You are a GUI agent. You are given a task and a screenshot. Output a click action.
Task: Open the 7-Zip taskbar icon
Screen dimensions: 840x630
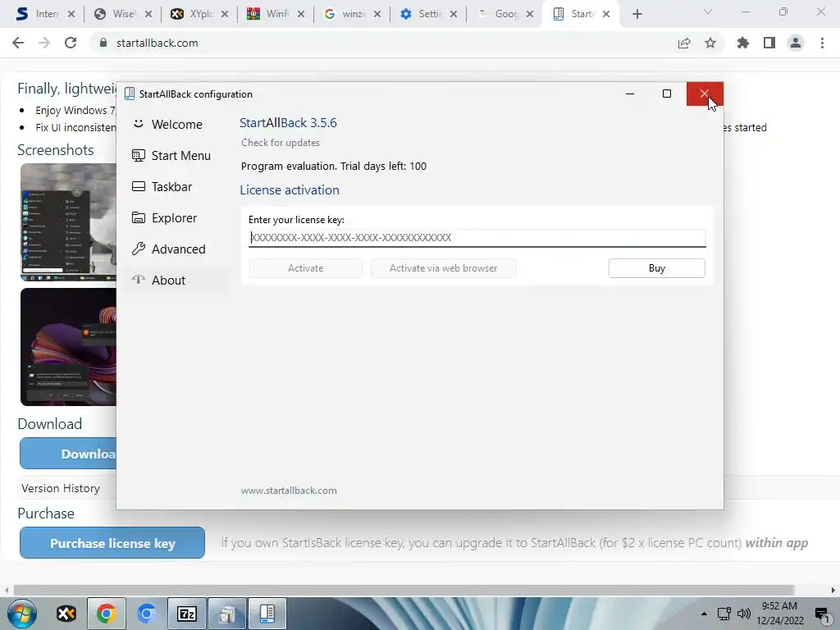click(187, 614)
